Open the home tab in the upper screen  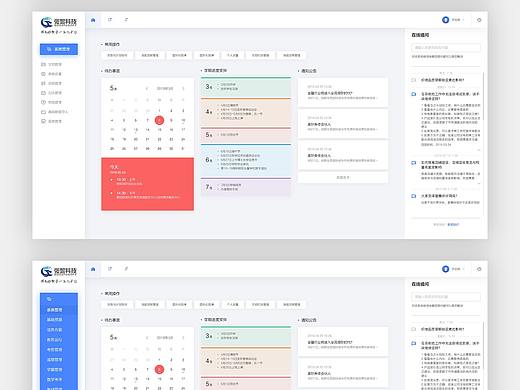pos(93,20)
